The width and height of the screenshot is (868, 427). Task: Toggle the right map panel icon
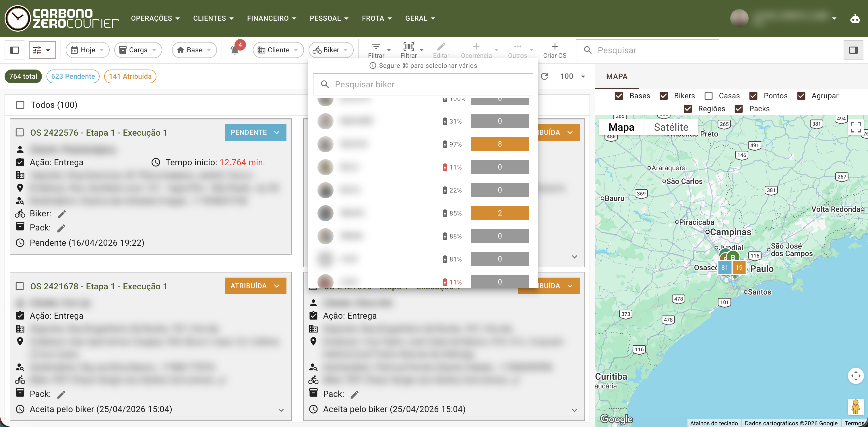pyautogui.click(x=853, y=50)
